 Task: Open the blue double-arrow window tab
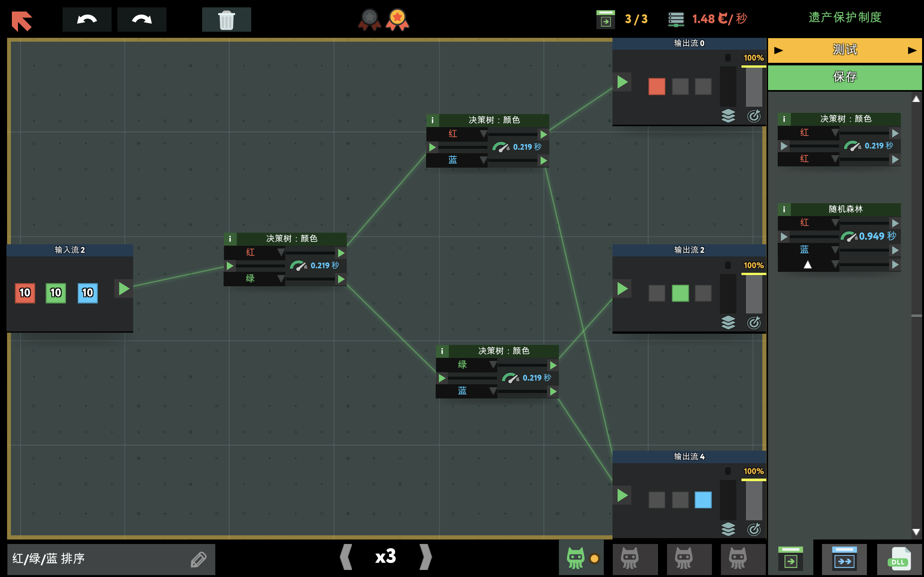point(844,559)
